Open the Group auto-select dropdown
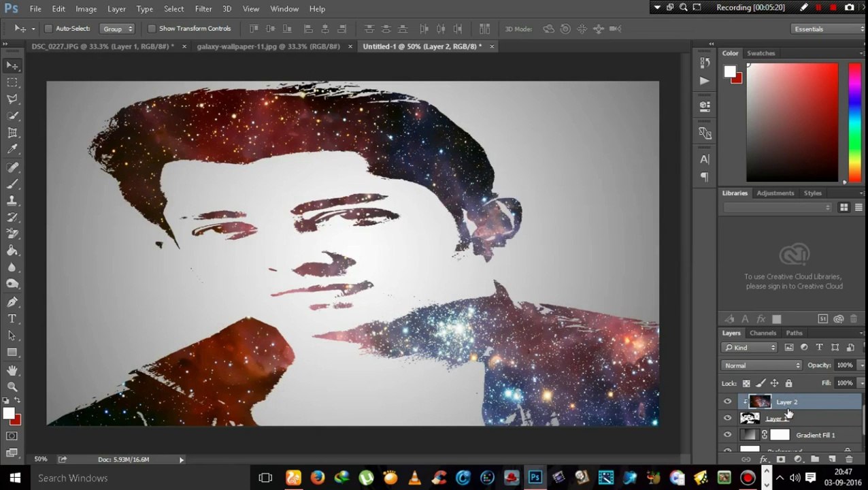The height and width of the screenshot is (490, 868). pyautogui.click(x=117, y=29)
